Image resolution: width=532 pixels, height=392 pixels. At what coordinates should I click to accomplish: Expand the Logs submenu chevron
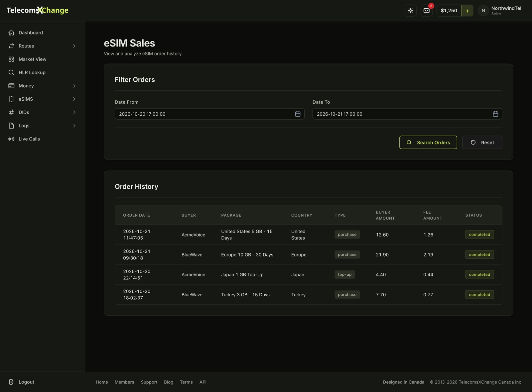[x=74, y=126]
